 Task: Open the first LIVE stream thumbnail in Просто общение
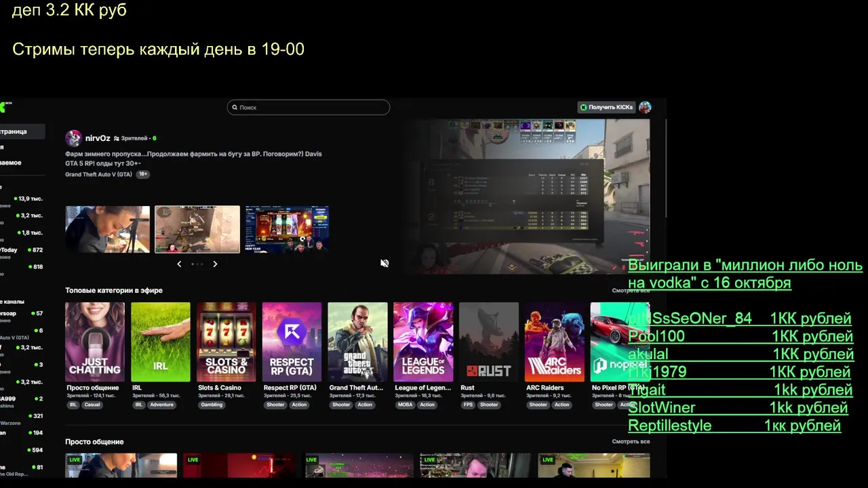point(121,466)
